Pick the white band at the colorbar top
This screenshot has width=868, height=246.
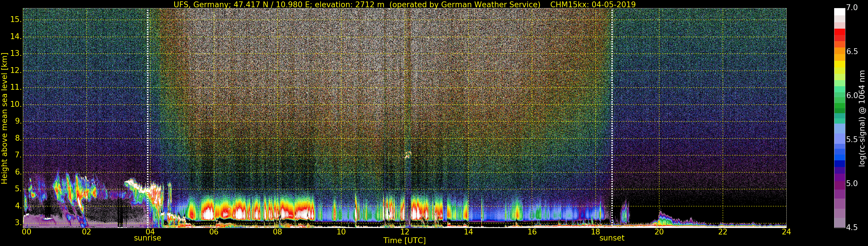click(839, 12)
